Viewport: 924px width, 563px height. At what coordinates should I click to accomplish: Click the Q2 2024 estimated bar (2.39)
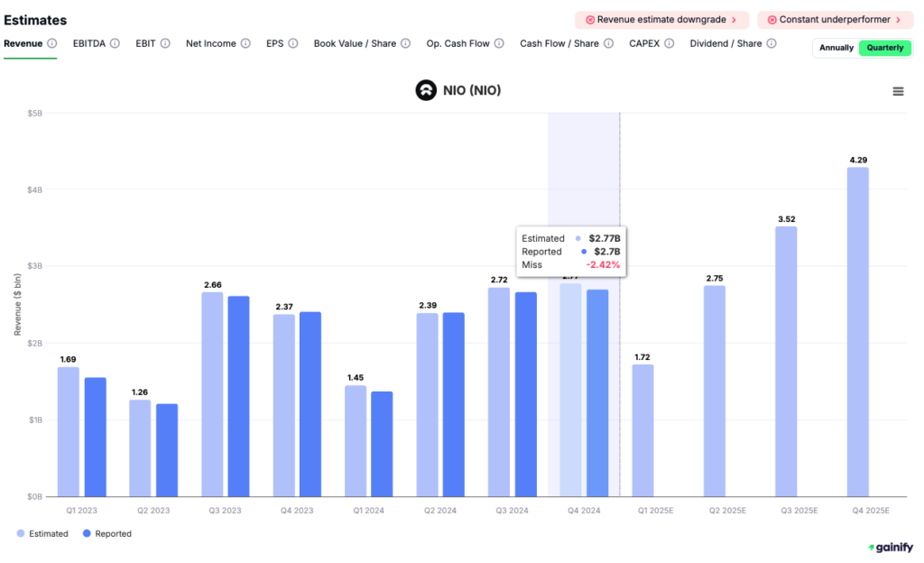[427, 404]
